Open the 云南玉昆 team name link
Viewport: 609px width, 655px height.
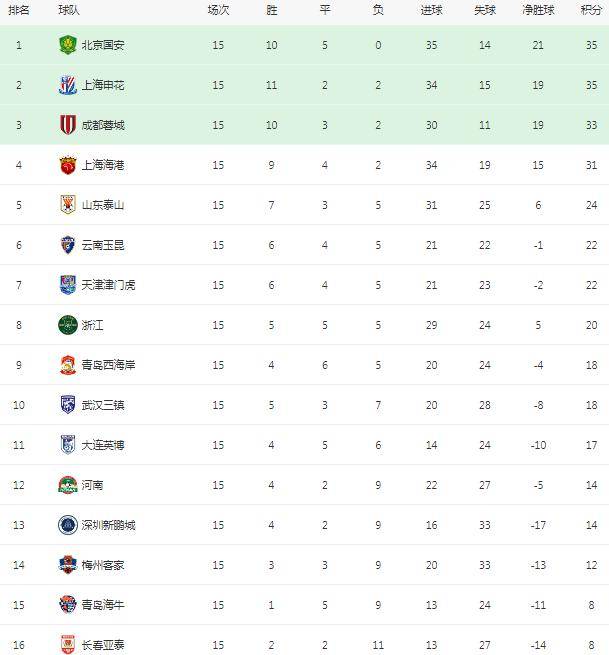coord(103,245)
